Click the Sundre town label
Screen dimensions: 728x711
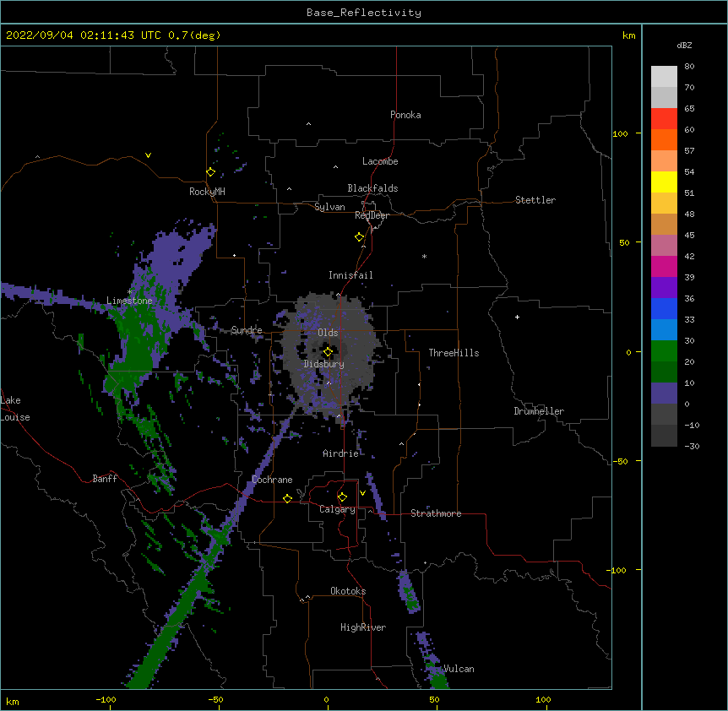tap(247, 330)
